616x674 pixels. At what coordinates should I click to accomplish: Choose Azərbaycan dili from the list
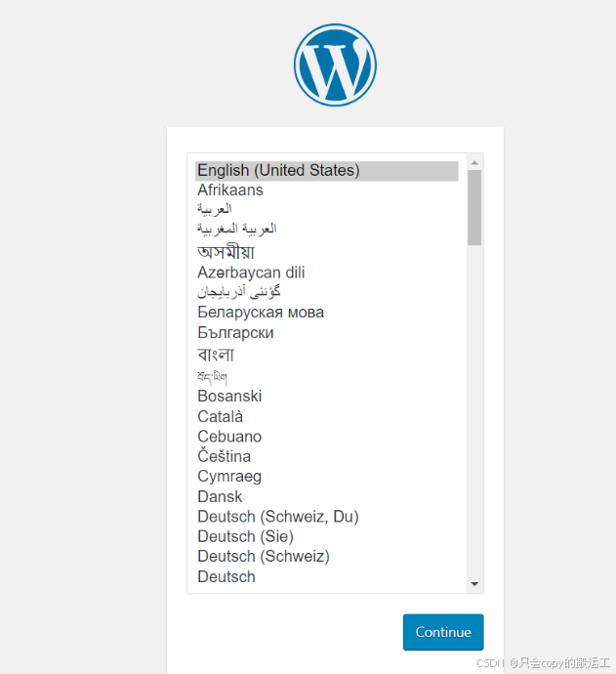pyautogui.click(x=326, y=273)
